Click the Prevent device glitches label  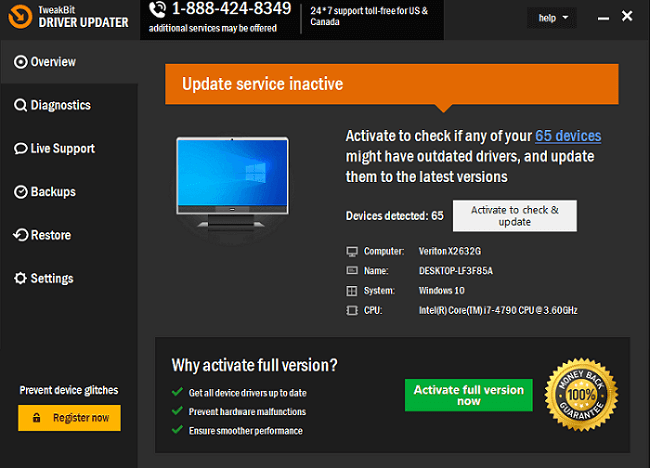point(69,390)
